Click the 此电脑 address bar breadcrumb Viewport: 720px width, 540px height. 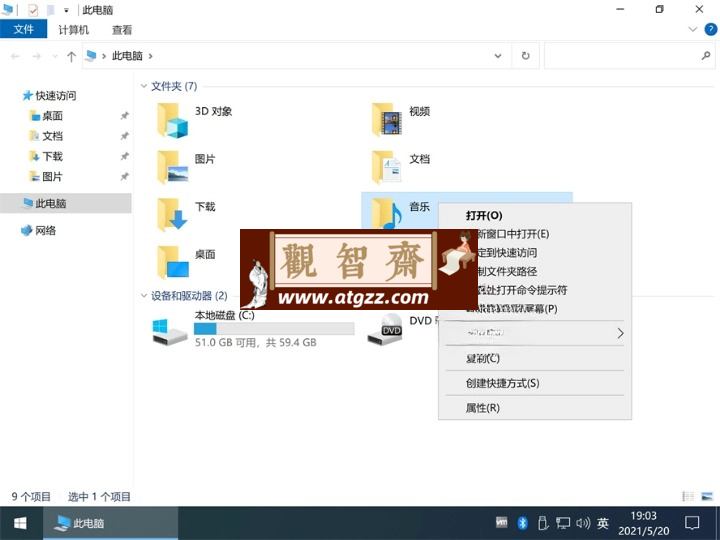127,56
